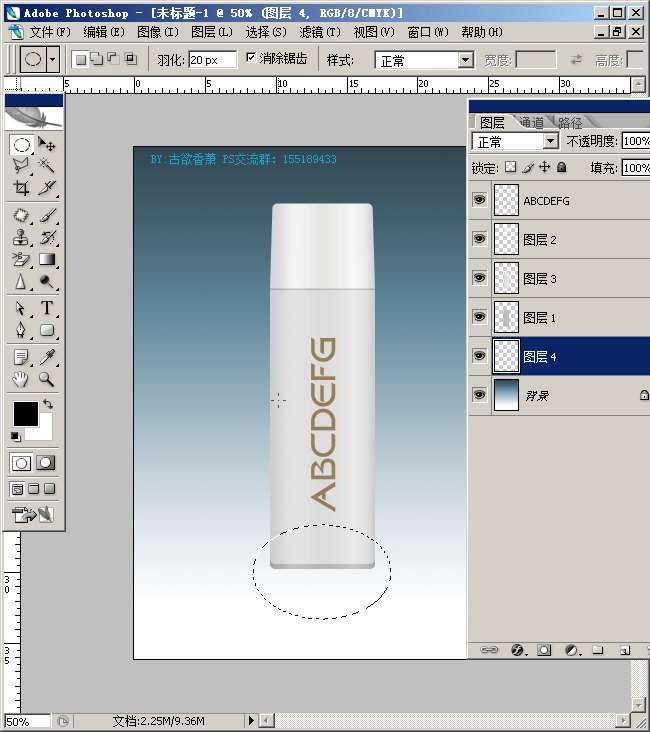Expand the tool preset picker arrow
Screen dimensions: 650x732
(53, 59)
